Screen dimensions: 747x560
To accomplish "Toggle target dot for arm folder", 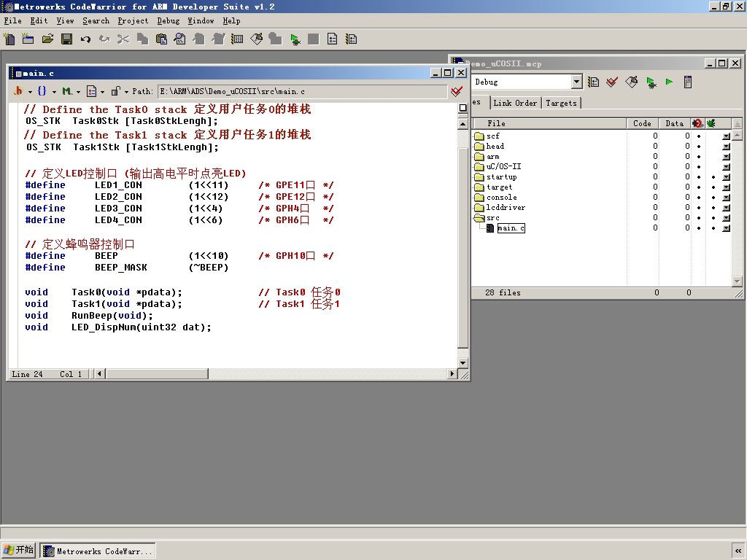I will click(699, 156).
